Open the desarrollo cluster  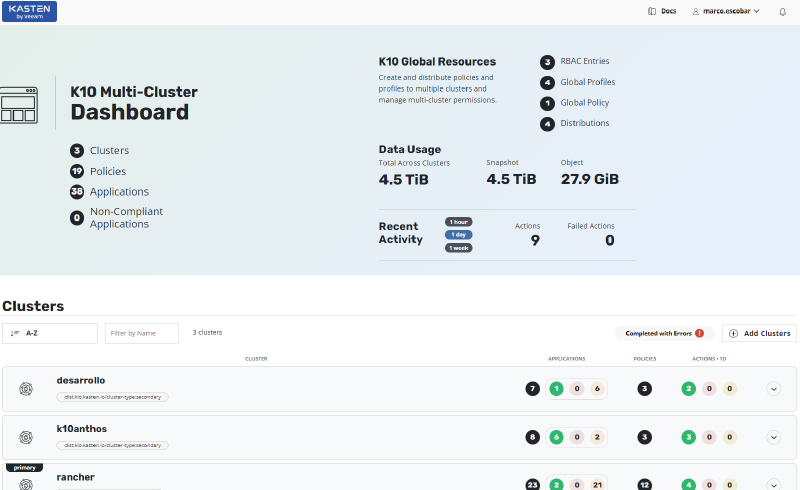(x=81, y=381)
